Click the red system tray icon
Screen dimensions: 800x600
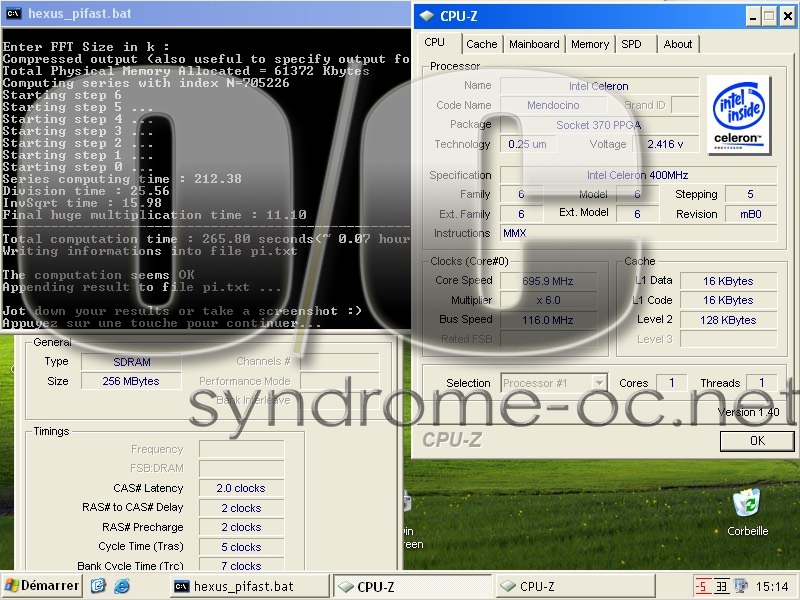click(x=703, y=587)
